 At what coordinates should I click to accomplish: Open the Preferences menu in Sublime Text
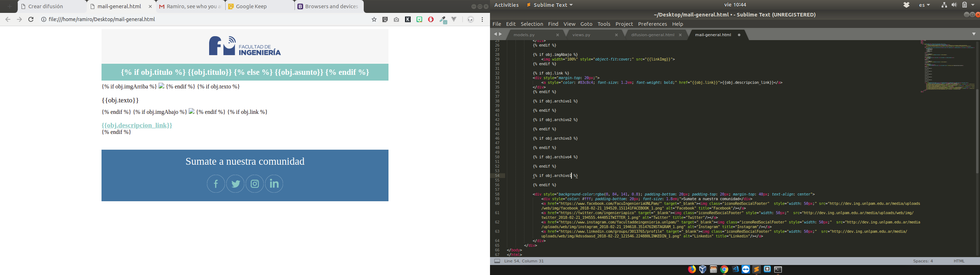(x=652, y=24)
